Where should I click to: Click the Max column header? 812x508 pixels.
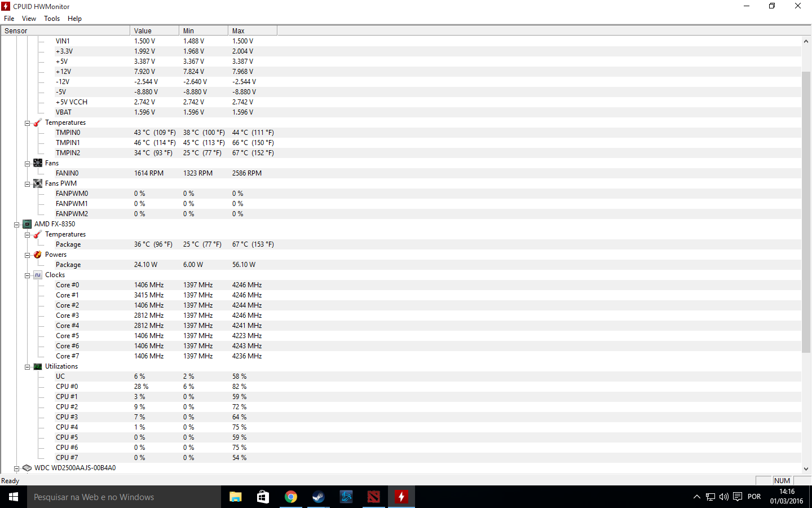pyautogui.click(x=253, y=31)
